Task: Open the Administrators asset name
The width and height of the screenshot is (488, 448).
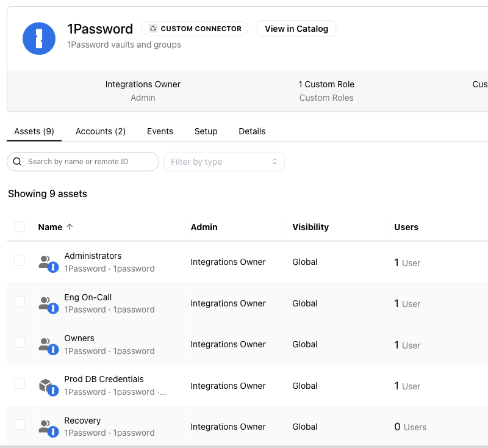Action: pyautogui.click(x=93, y=256)
